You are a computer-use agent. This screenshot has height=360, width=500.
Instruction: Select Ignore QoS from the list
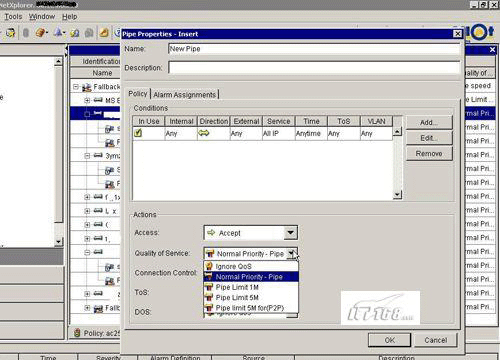coord(251,266)
